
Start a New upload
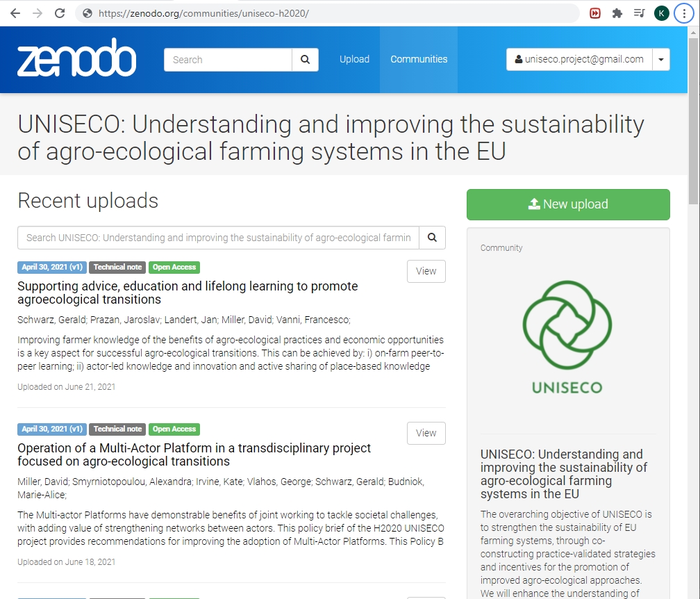click(568, 204)
